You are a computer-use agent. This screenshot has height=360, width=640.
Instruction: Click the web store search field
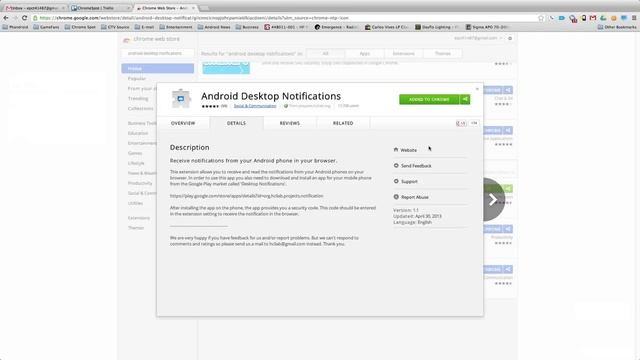tap(158, 53)
